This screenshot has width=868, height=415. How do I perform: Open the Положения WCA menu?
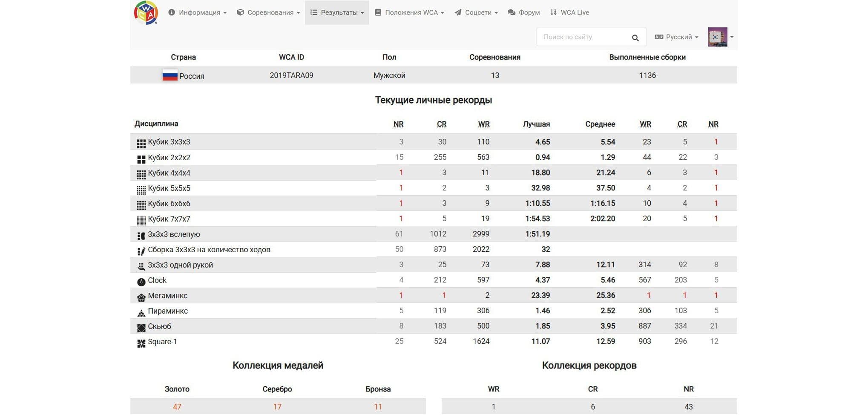[409, 12]
